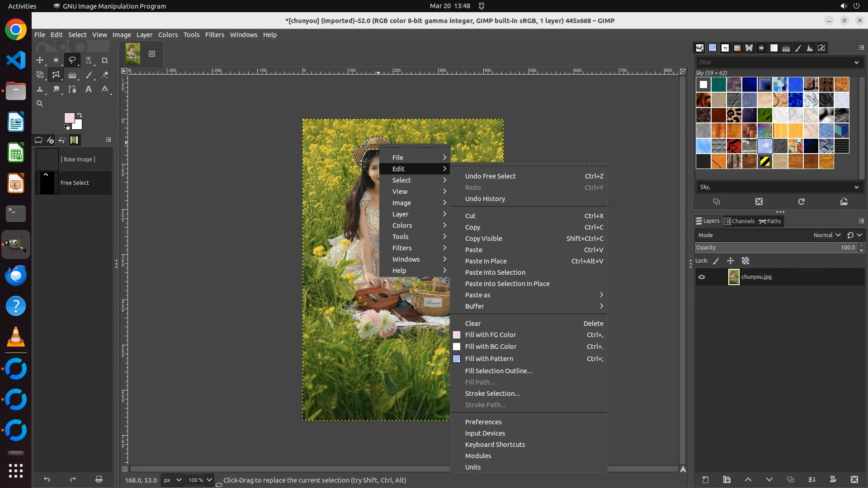Image resolution: width=868 pixels, height=488 pixels.
Task: Switch to the Channels tab
Action: pos(740,221)
